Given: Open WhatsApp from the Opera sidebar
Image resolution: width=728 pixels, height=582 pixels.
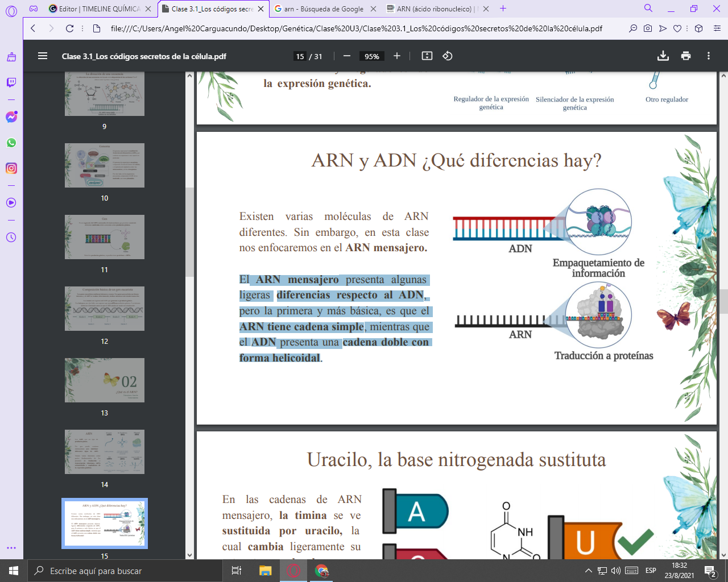Looking at the screenshot, I should [x=11, y=143].
